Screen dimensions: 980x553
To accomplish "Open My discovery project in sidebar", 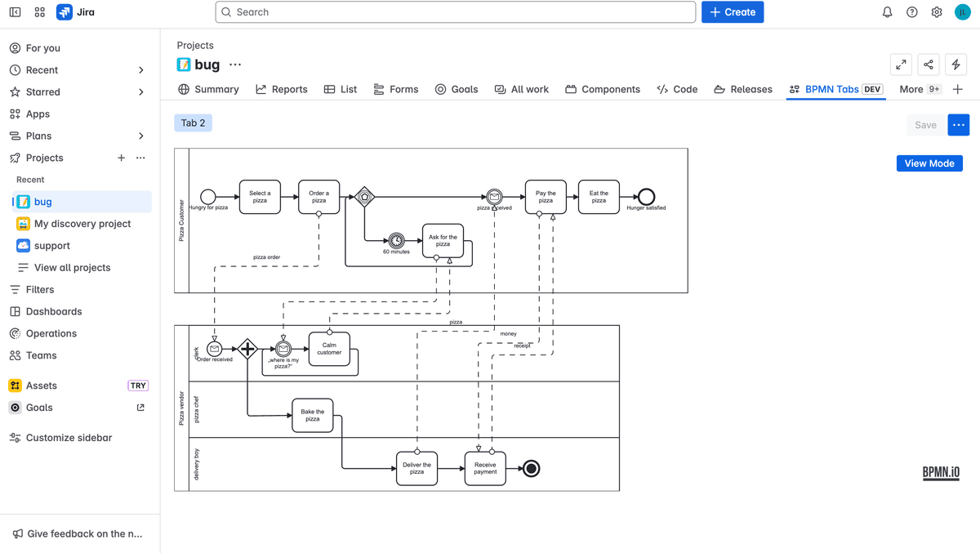I will [82, 224].
